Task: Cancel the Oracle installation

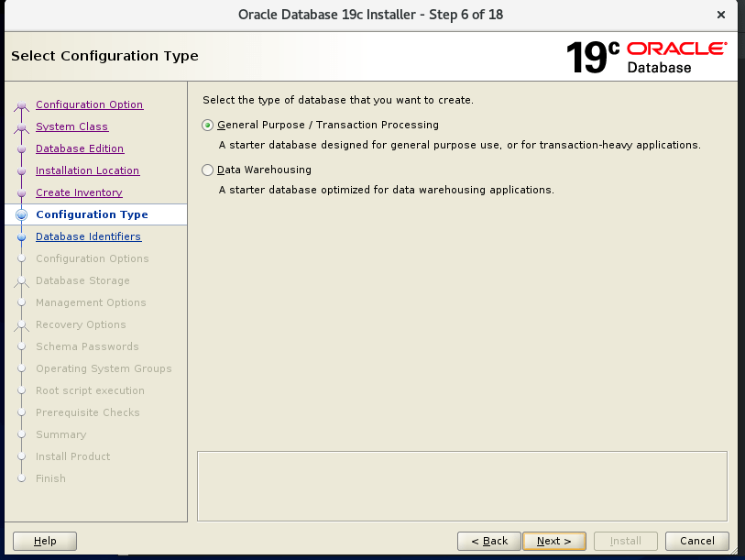Action: [697, 541]
